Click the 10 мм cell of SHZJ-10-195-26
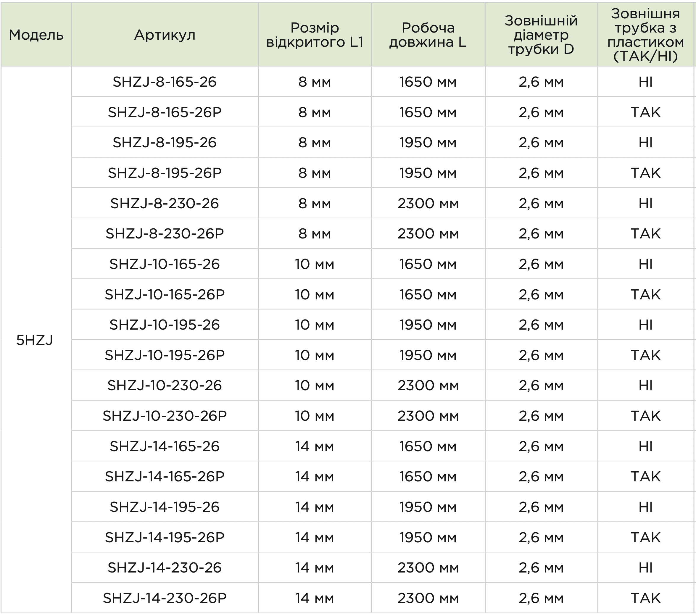The width and height of the screenshot is (696, 616). click(315, 325)
